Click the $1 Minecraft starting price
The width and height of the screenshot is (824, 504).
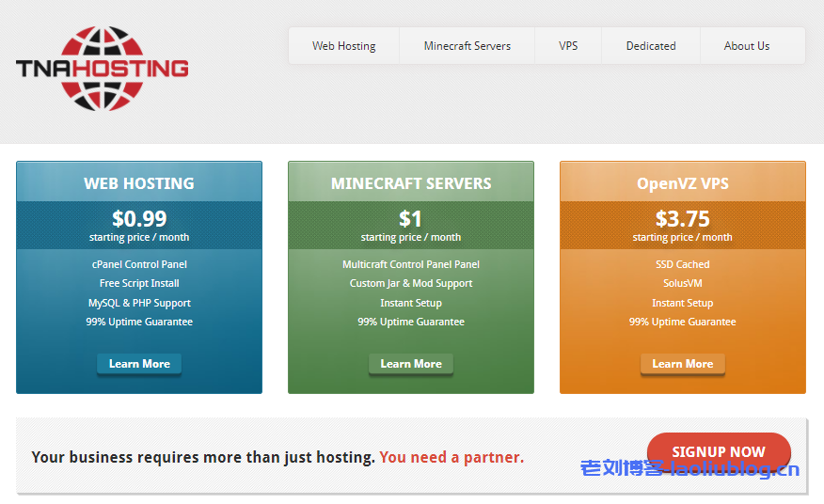coord(411,219)
